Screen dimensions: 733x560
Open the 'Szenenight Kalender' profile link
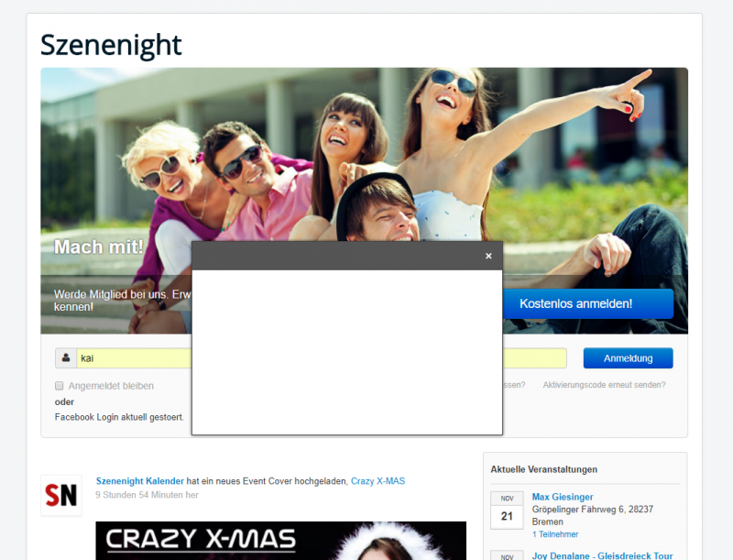click(140, 481)
